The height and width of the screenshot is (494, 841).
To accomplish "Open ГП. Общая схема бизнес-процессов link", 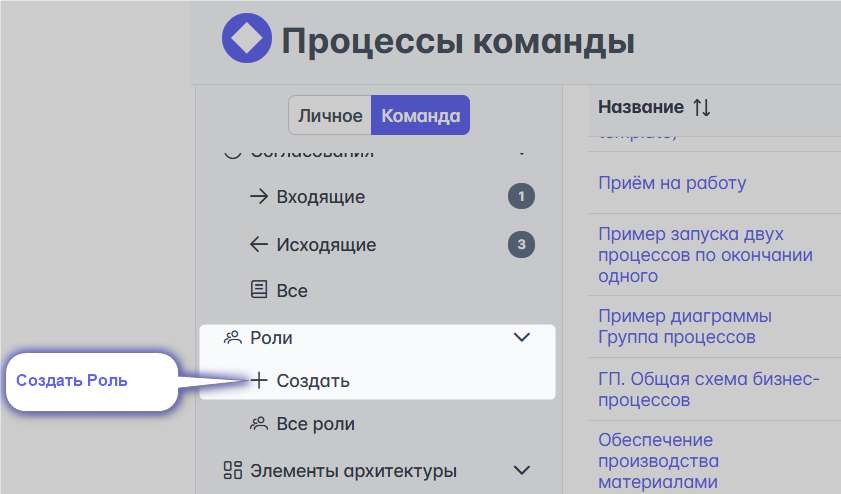I will tap(709, 389).
